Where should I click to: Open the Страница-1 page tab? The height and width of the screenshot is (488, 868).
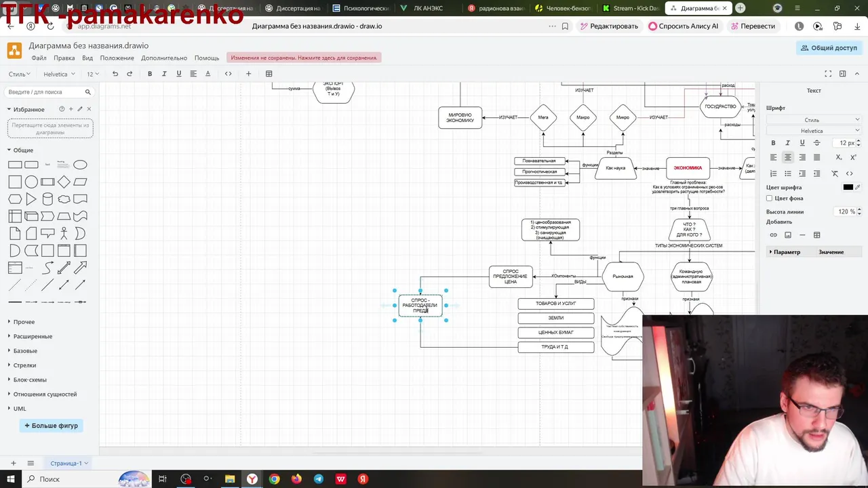tap(69, 464)
